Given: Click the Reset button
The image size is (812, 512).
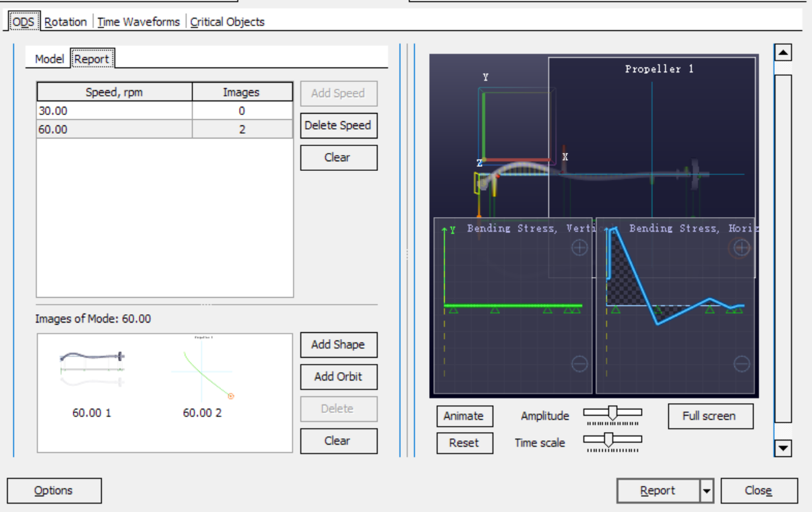Looking at the screenshot, I should [x=464, y=443].
